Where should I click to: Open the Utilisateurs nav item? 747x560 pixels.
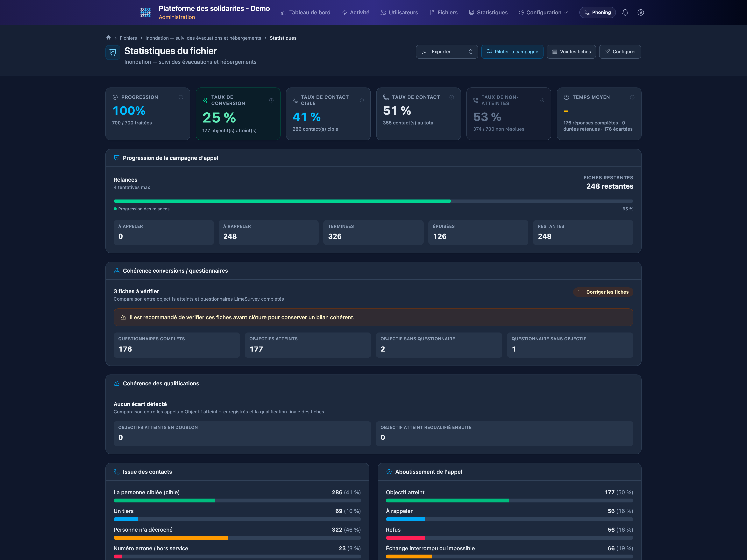[x=399, y=12]
